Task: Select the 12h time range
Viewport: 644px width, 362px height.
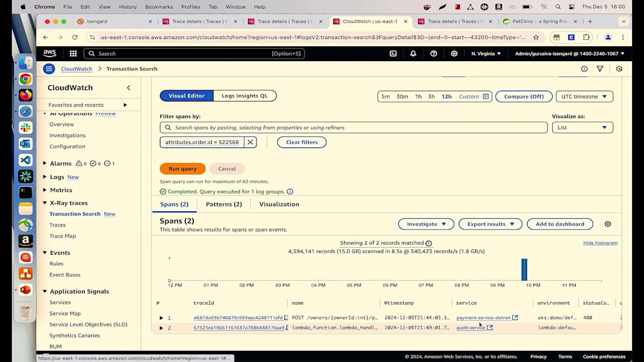Action: point(447,97)
